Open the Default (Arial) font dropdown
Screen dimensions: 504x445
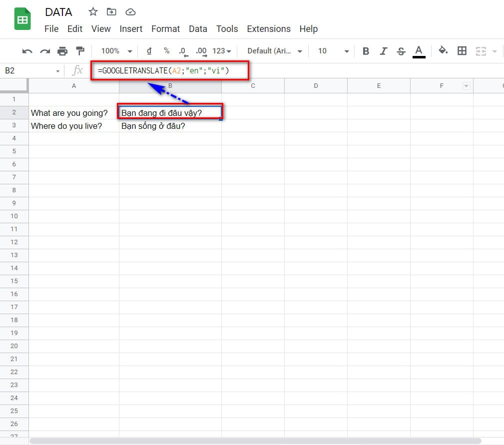pos(275,51)
